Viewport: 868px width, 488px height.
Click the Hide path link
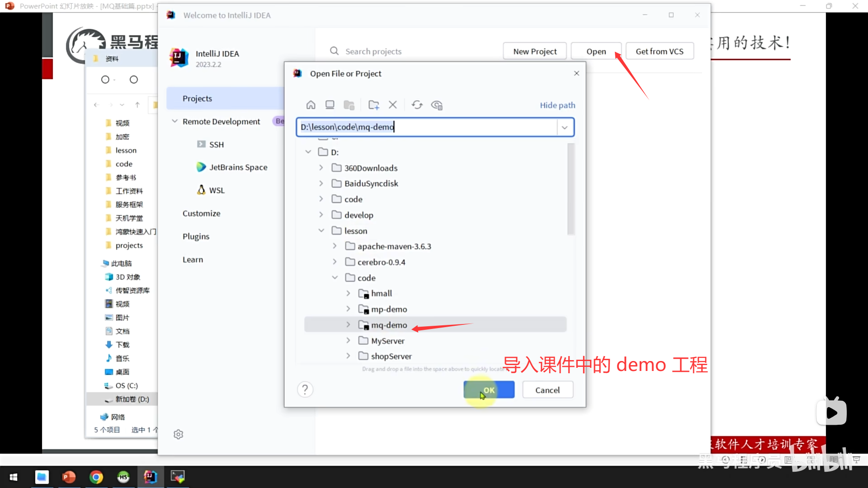click(557, 105)
